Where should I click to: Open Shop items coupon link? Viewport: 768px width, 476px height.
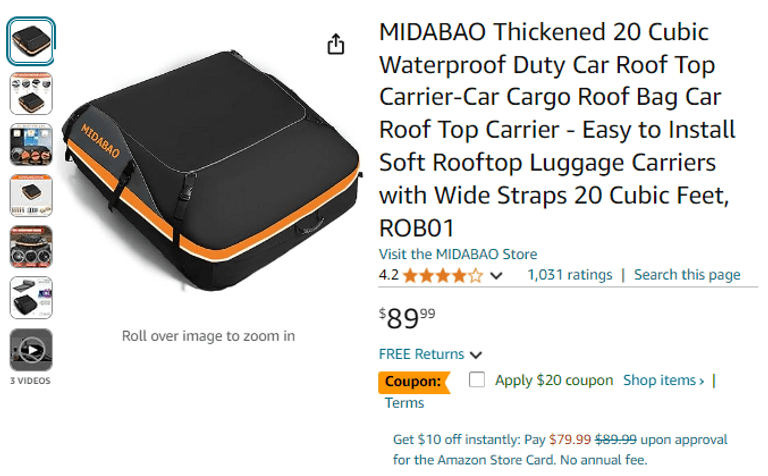[663, 380]
